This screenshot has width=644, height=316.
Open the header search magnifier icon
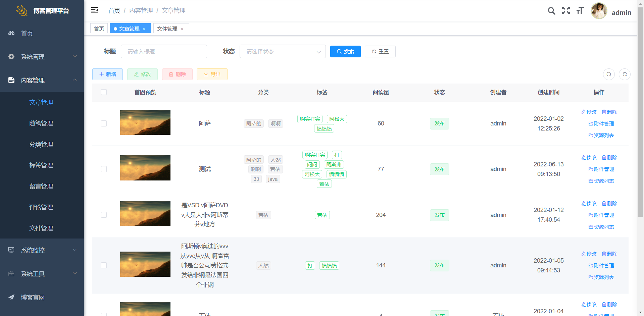(551, 11)
